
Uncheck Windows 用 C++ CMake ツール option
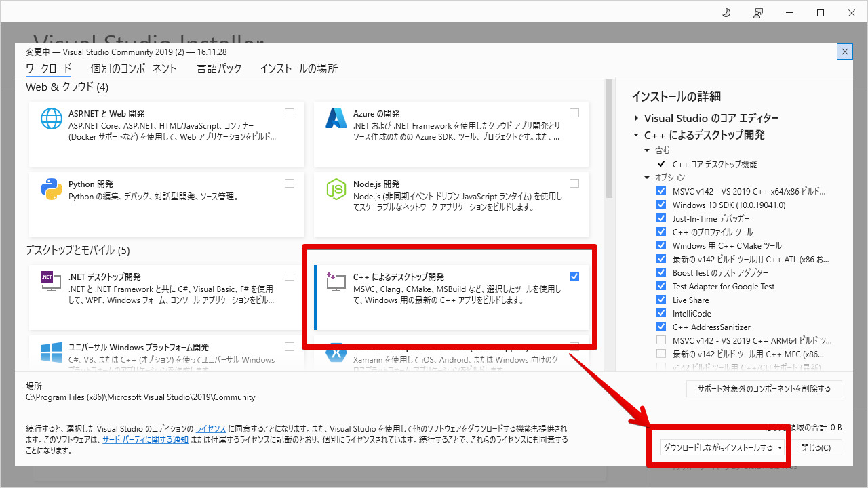661,245
